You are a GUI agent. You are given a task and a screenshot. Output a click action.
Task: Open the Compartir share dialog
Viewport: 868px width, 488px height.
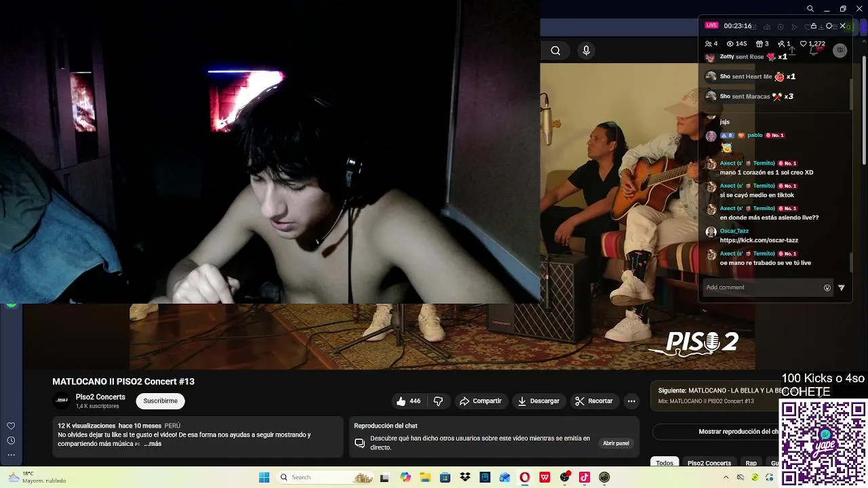(x=480, y=401)
